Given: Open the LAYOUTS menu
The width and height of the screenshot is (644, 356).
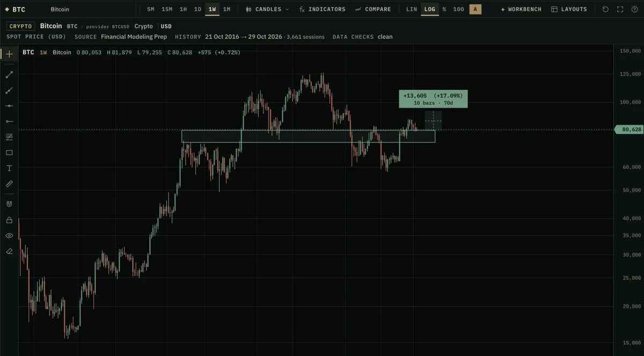Looking at the screenshot, I should click(569, 9).
